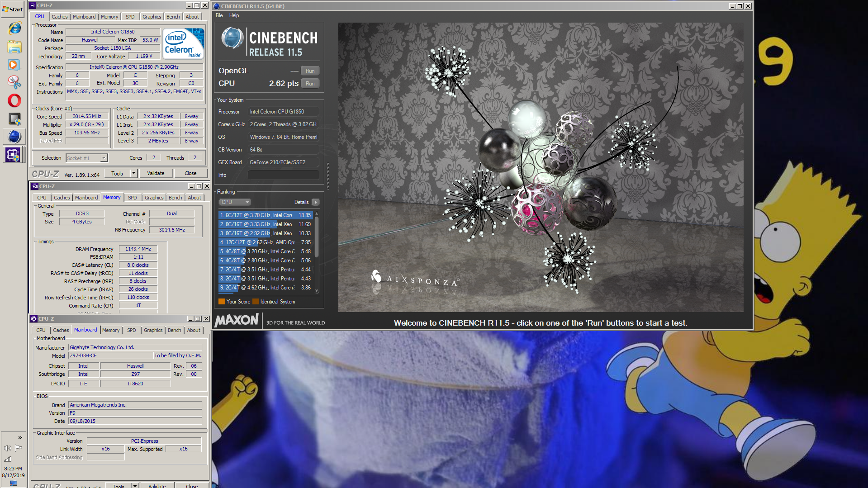
Task: Click the ranking list scrollbar thumb
Action: pos(317,237)
